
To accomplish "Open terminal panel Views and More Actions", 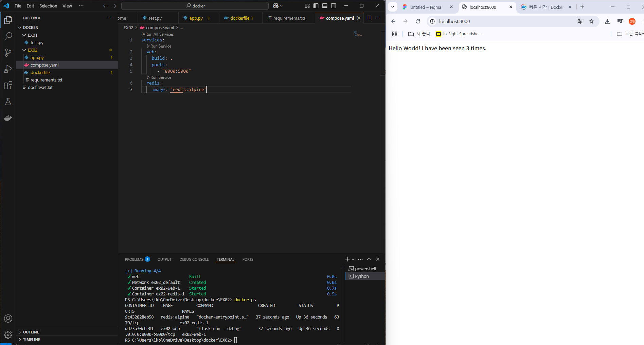I will tap(360, 259).
